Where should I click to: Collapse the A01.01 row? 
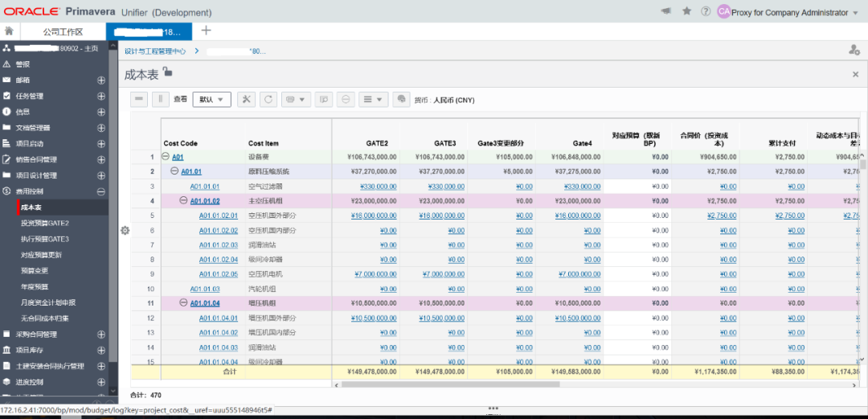click(x=174, y=171)
